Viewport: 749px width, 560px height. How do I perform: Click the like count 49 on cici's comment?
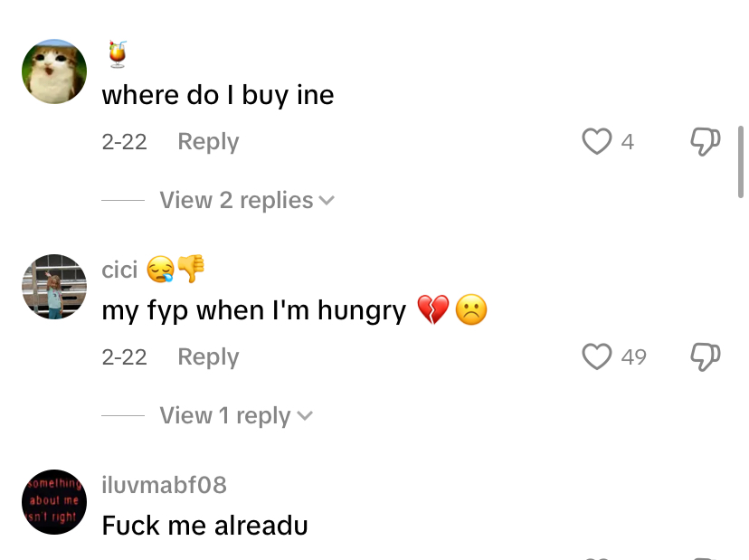point(633,357)
